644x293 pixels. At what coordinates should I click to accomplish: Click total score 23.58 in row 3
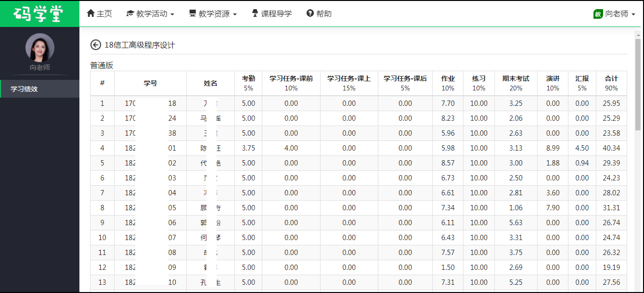(611, 133)
